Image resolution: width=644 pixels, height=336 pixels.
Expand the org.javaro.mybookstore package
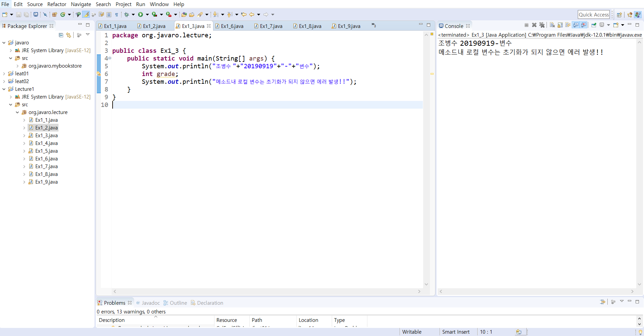[x=17, y=66]
